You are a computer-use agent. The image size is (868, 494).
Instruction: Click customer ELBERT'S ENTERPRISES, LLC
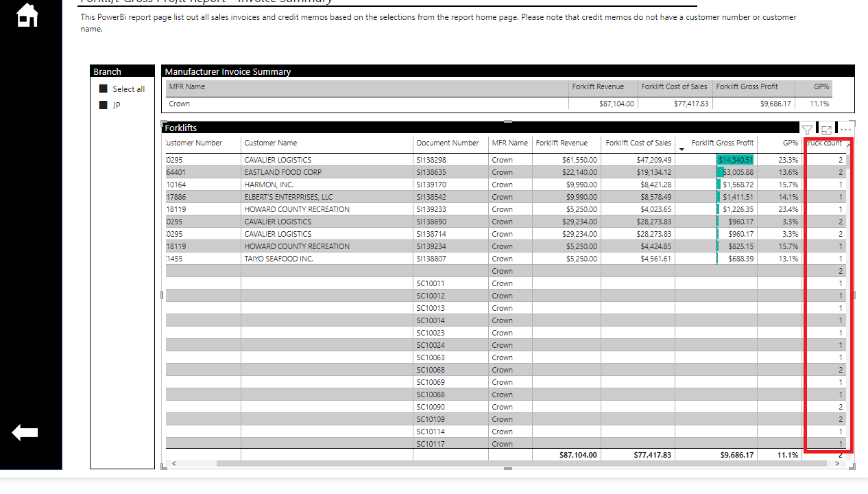[x=289, y=197]
